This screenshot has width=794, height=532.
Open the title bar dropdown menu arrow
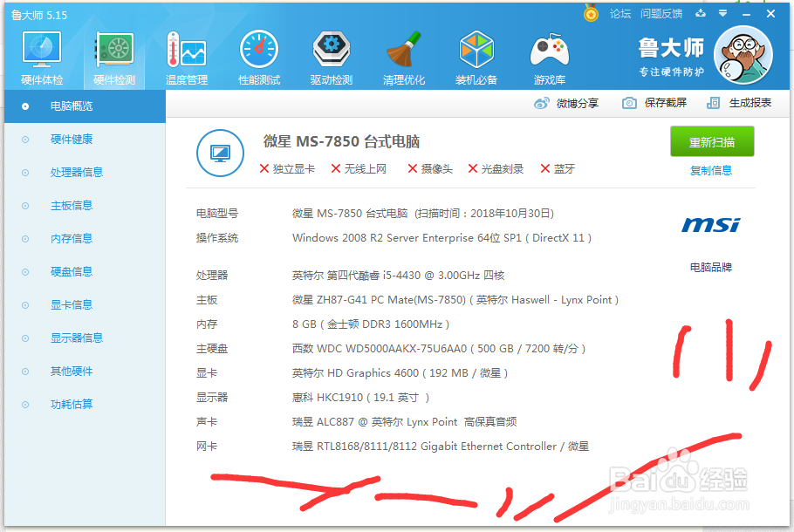[723, 13]
